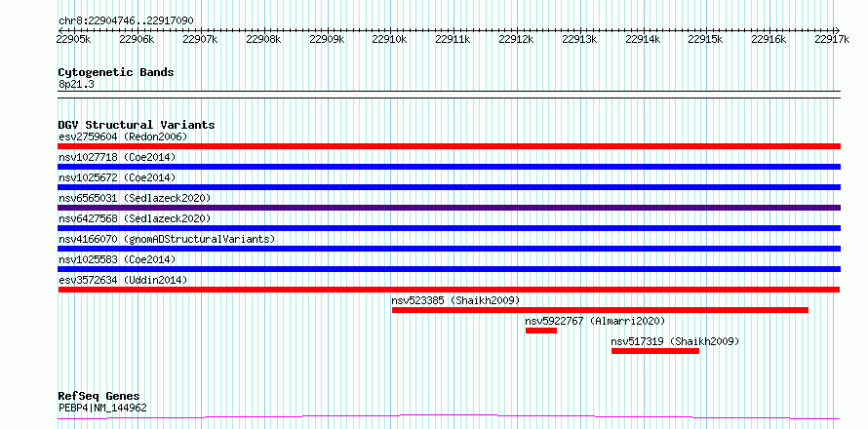Image resolution: width=868 pixels, height=429 pixels.
Task: Click the 22913k ruler mark
Action: 579,39
